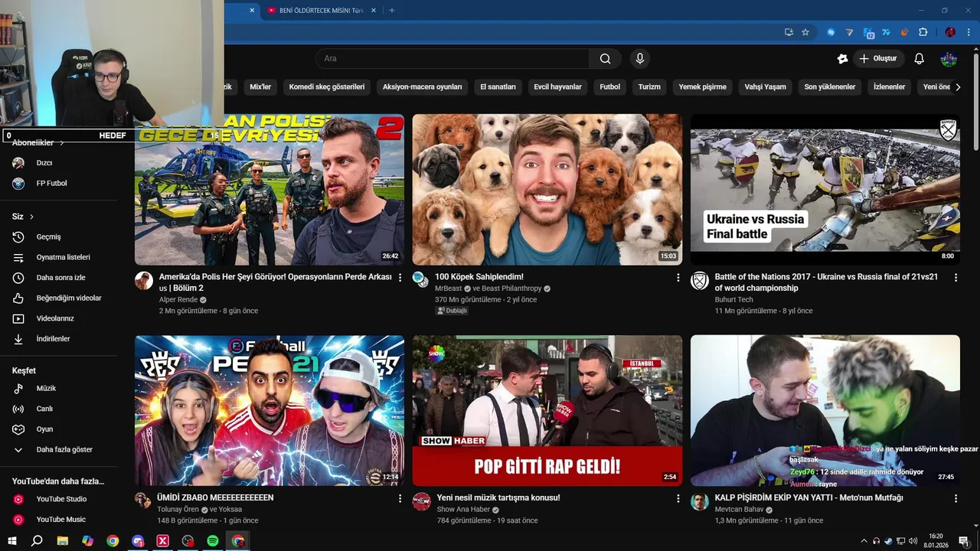This screenshot has height=551, width=980.
Task: Select Aksiyon-macera oyunları chip
Action: pyautogui.click(x=423, y=87)
